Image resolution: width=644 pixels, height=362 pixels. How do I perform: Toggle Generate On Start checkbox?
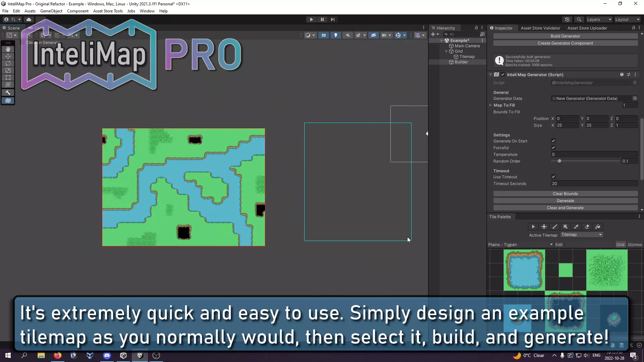[553, 141]
